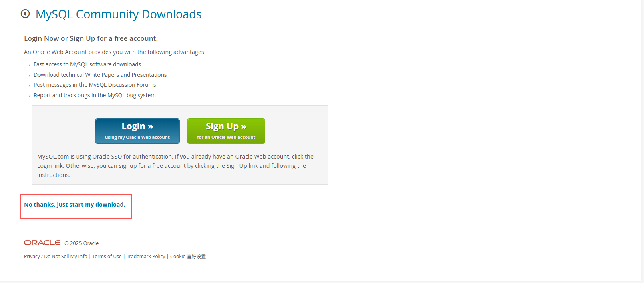The height and width of the screenshot is (283, 644).
Task: Open the Terms of Use footer link
Action: (x=107, y=257)
